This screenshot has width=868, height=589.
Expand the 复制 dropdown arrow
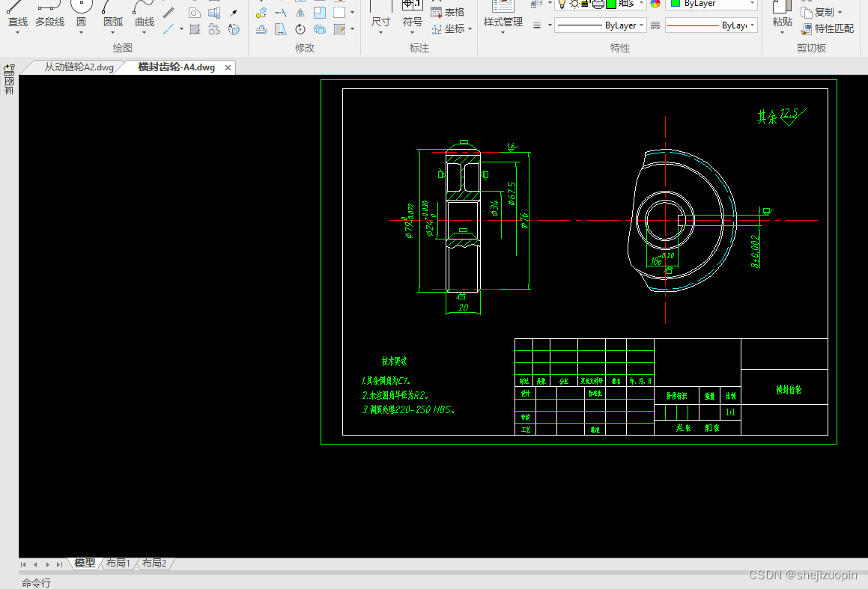[840, 12]
